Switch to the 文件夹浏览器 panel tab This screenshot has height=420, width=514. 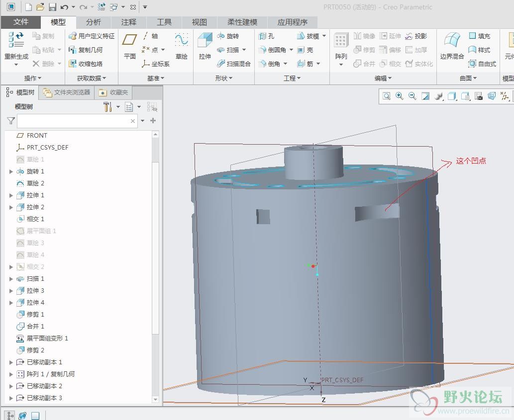point(67,92)
